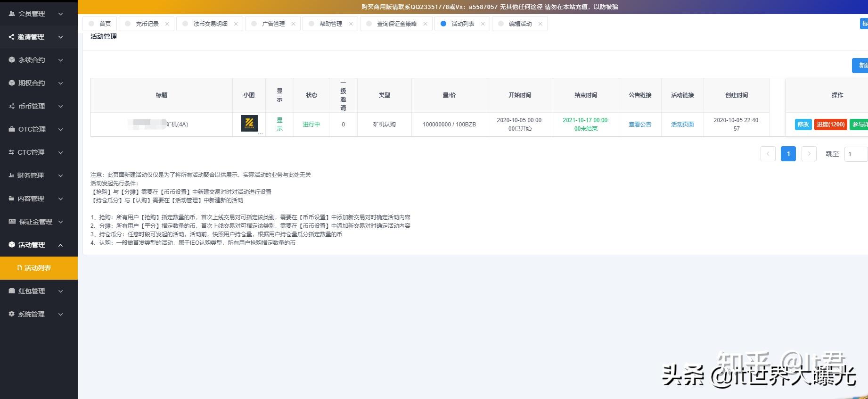The width and height of the screenshot is (868, 399).
Task: Open the 活动页面 link
Action: pos(682,125)
